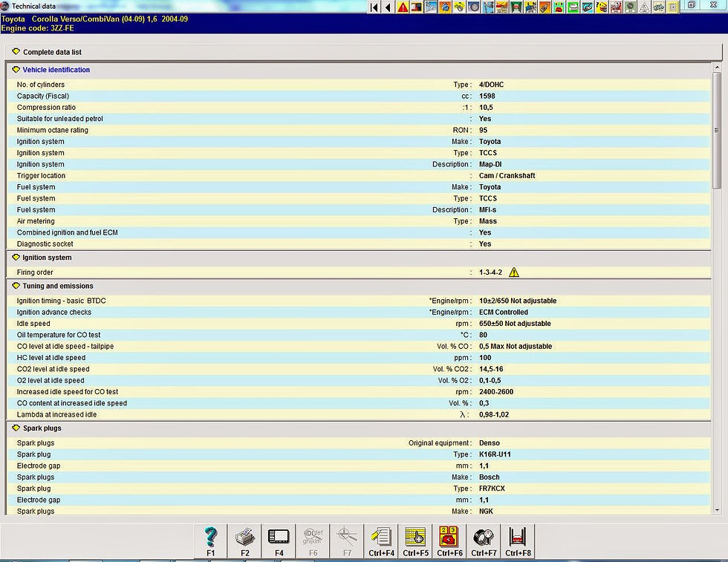Click the Ctrl+F5 yellow list pointer button

415,541
